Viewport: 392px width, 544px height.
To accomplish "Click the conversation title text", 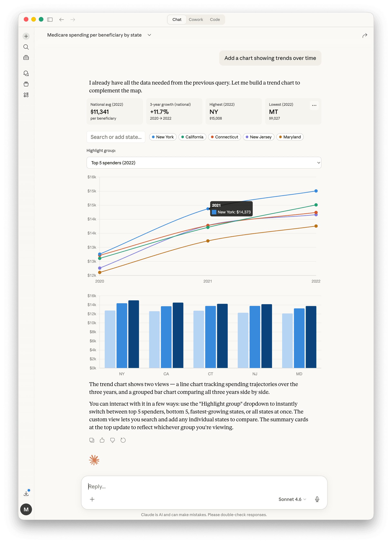I will click(94, 35).
